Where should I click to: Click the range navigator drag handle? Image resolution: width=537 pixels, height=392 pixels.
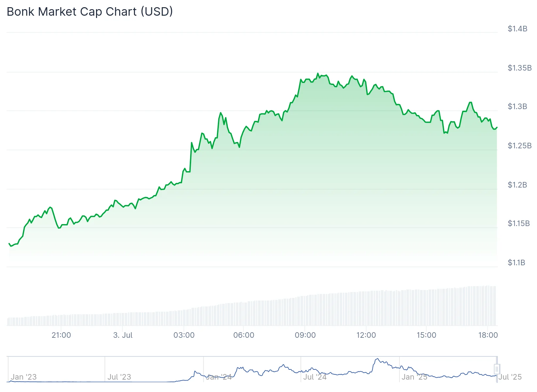[496, 369]
